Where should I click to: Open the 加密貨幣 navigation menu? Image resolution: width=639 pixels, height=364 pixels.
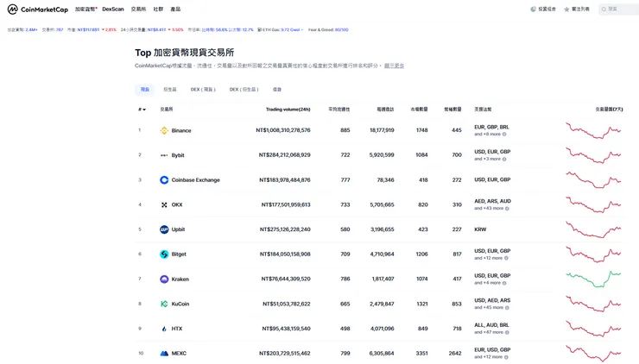[x=85, y=9]
